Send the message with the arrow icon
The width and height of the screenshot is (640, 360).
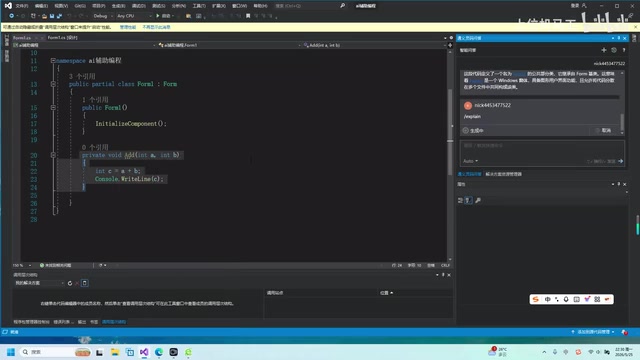pyautogui.click(x=620, y=161)
